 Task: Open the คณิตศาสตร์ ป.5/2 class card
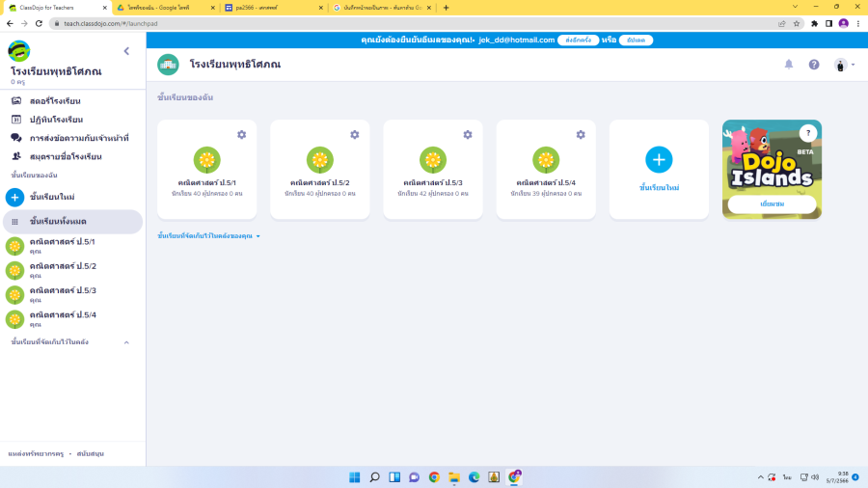pos(320,170)
